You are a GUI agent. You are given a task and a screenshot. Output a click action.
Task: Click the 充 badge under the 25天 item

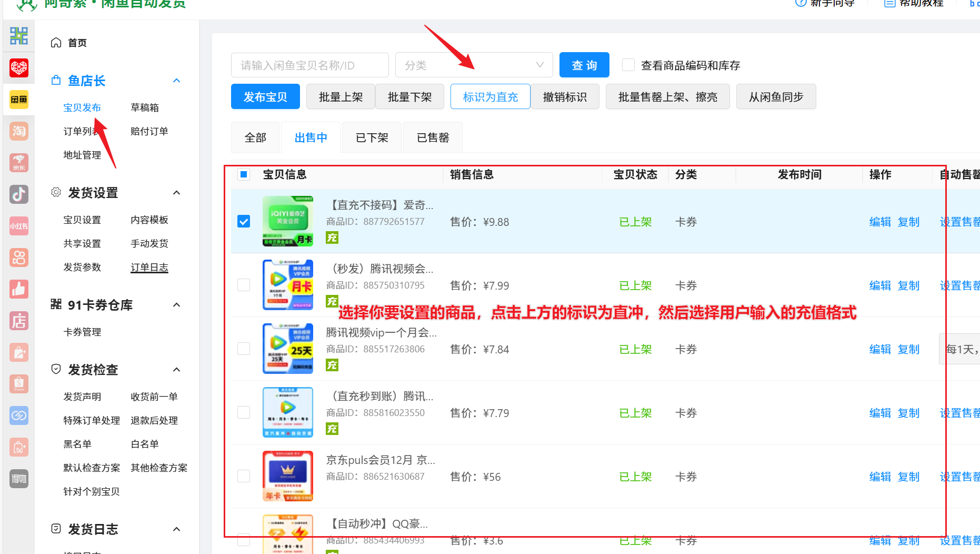332,365
